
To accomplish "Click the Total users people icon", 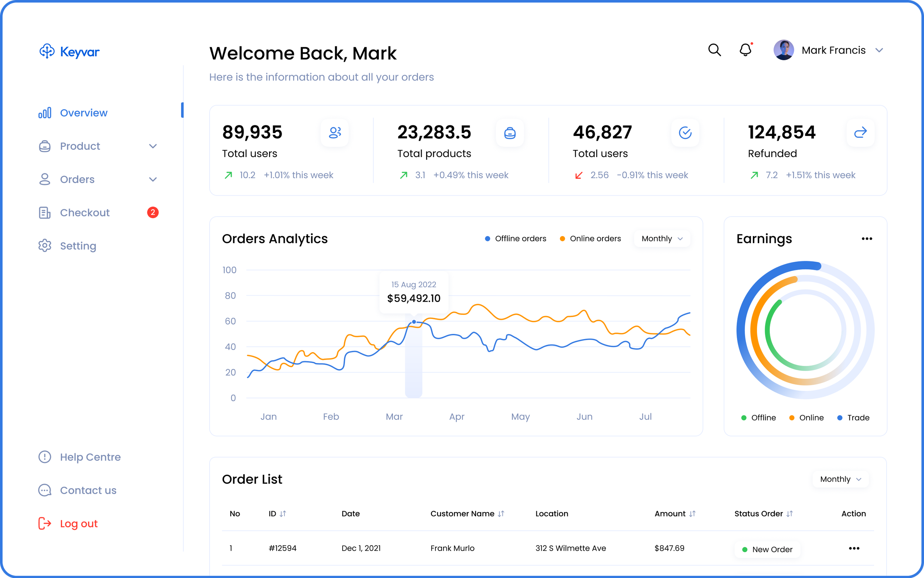I will 334,133.
